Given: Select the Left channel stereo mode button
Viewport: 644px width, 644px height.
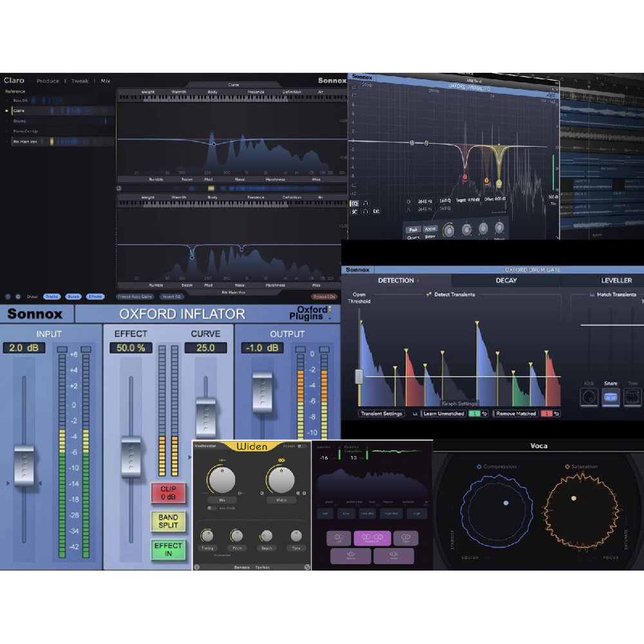Looking at the screenshot, I should 339,538.
